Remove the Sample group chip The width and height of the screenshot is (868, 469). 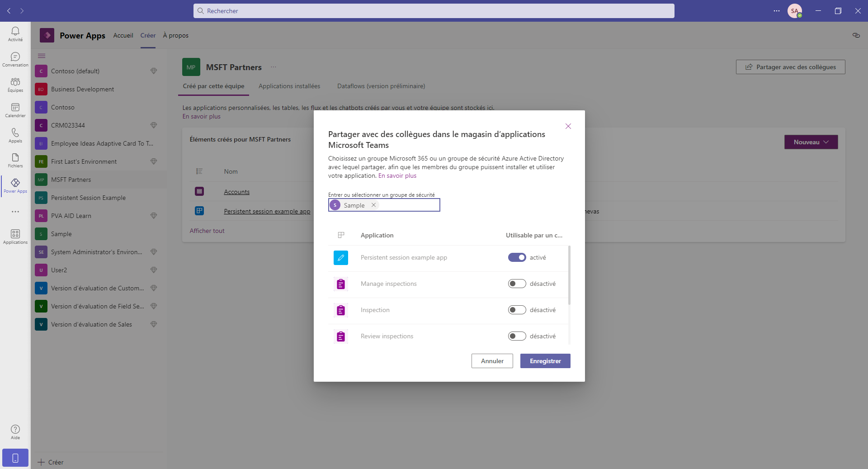tap(373, 205)
